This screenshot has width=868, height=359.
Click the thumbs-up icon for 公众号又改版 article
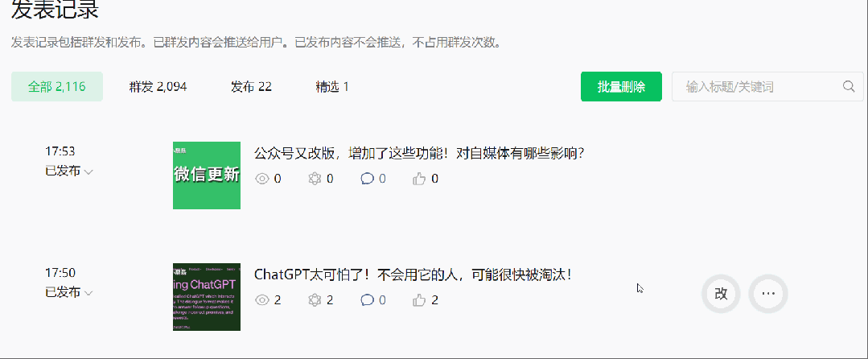pos(419,179)
